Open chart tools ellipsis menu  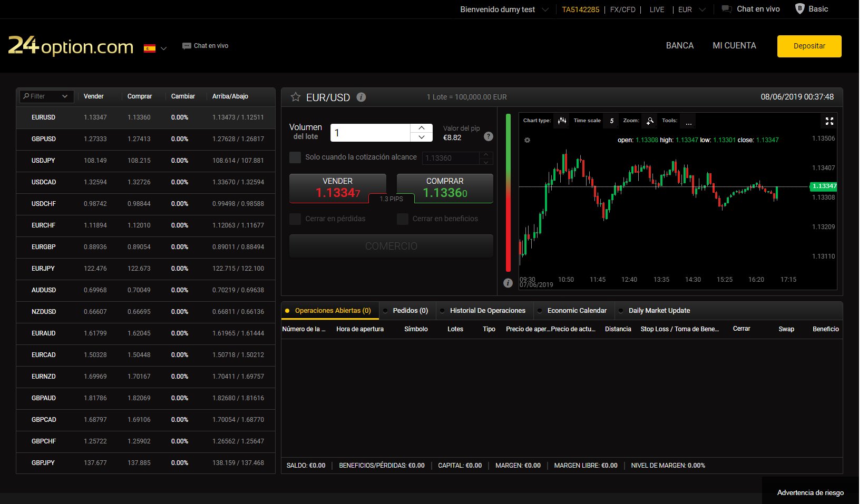point(688,121)
